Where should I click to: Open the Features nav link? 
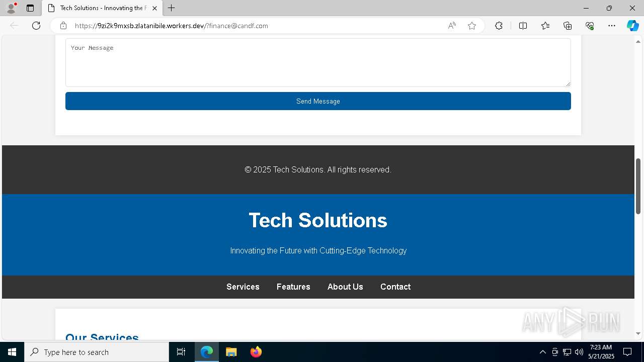coord(293,287)
